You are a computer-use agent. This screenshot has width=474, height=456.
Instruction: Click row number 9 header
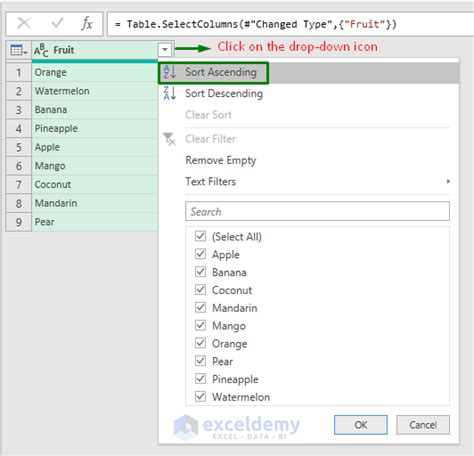(19, 222)
